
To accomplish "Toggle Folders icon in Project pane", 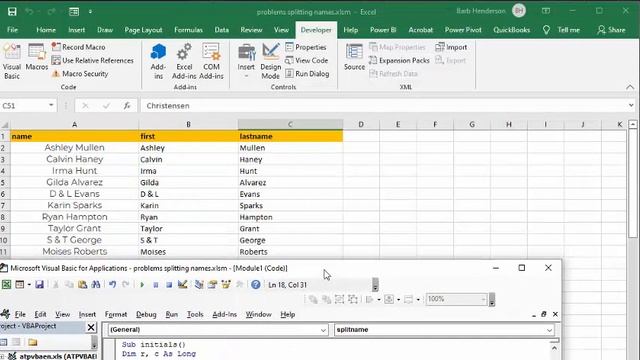I will [x=33, y=342].
